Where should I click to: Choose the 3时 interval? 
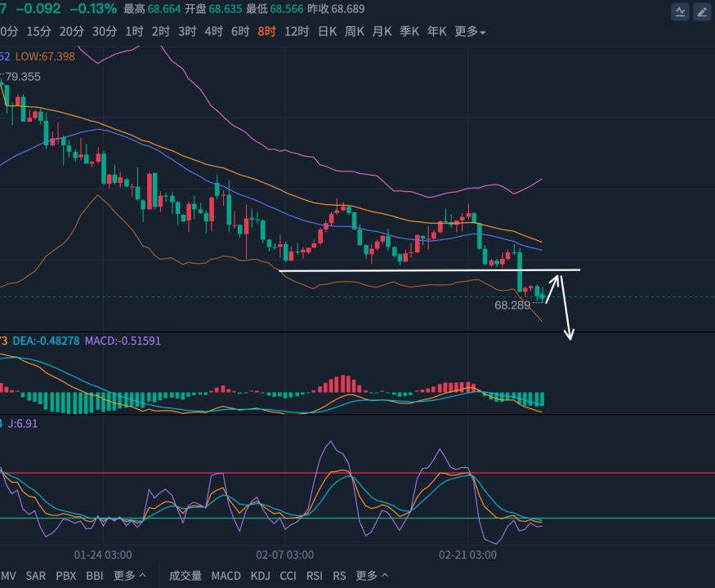pos(187,32)
